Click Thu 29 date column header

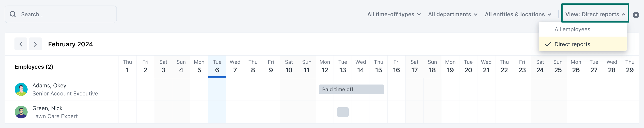pos(630,66)
